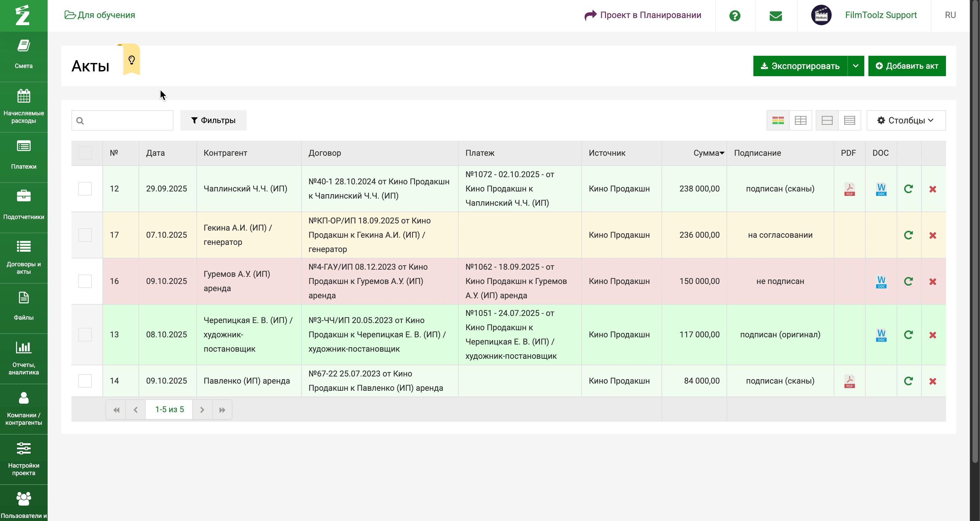The width and height of the screenshot is (980, 521).
Task: Switch to colored rows view icon
Action: pos(778,120)
